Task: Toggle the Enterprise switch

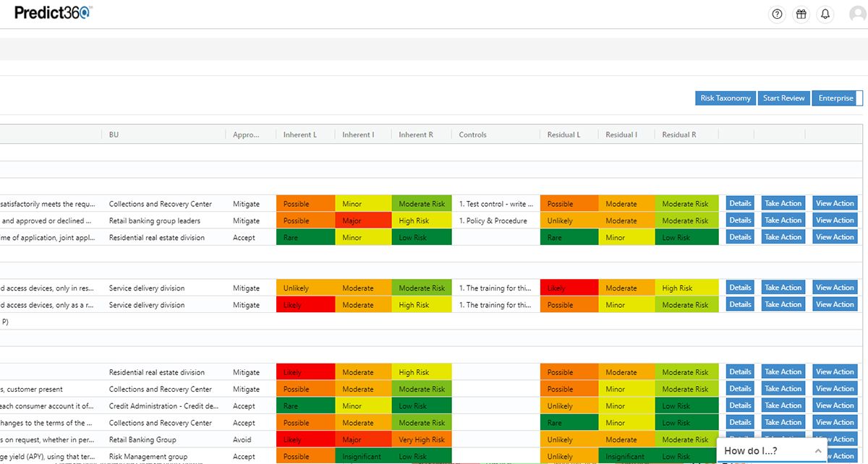Action: [x=838, y=98]
